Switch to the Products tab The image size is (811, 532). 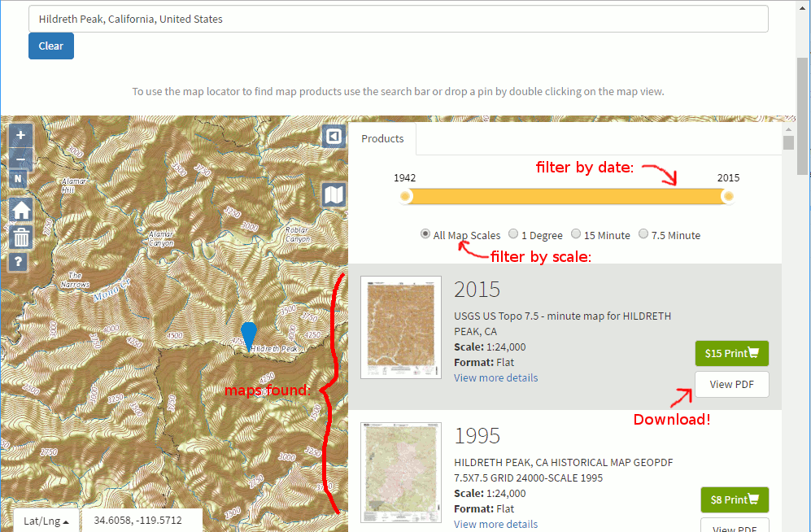[x=382, y=138]
